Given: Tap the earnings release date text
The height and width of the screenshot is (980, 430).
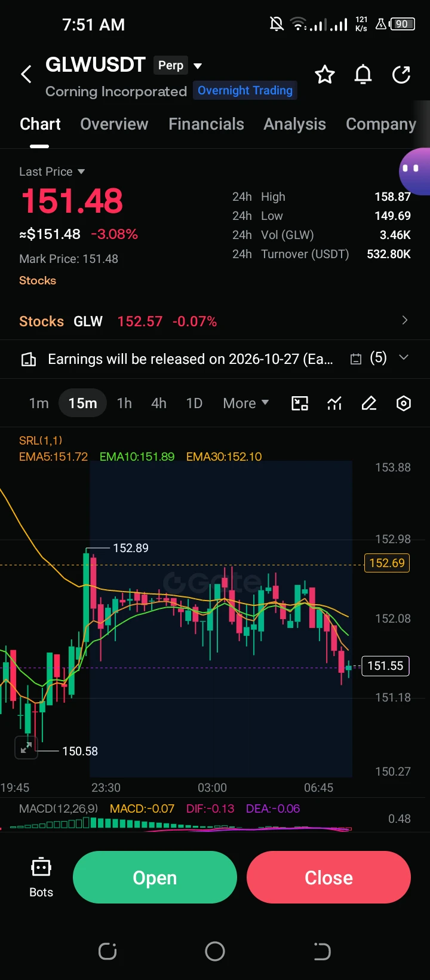Looking at the screenshot, I should click(x=191, y=359).
